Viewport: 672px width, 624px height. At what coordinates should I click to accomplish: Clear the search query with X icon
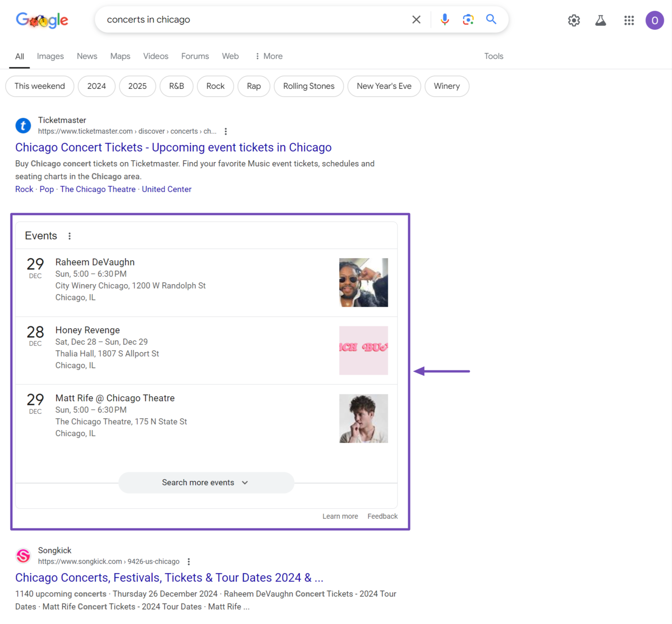(x=416, y=20)
